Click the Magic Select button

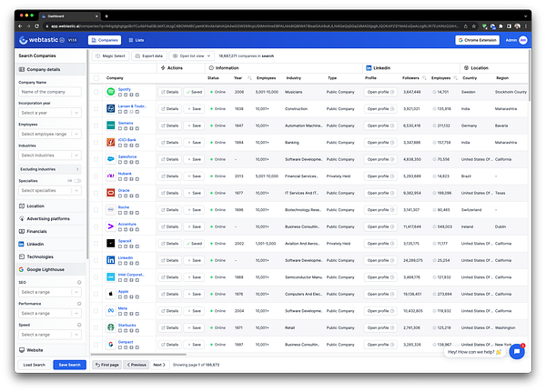pos(110,55)
